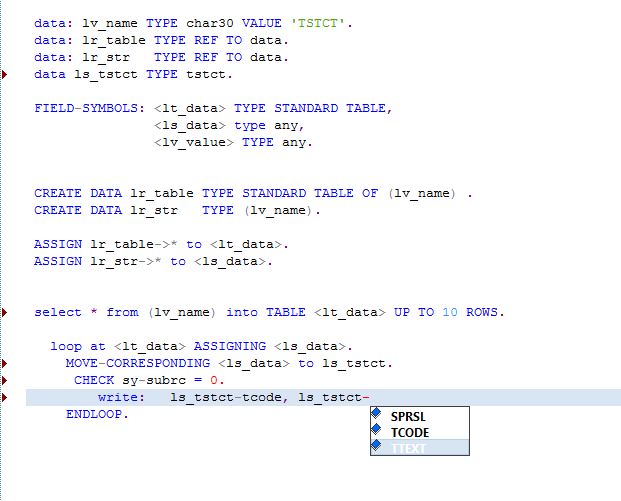The width and height of the screenshot is (621, 501).
Task: Click gutter marker beside CHECK sy-subrc line
Action: coord(5,380)
